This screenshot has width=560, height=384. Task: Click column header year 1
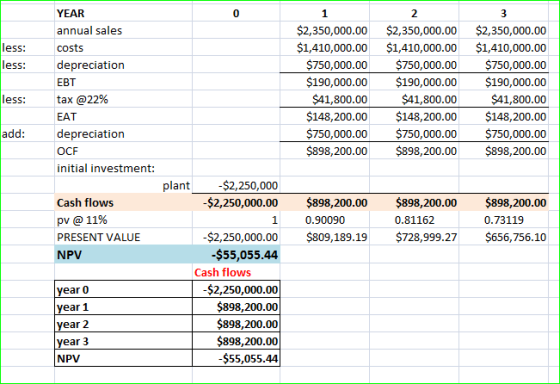click(x=324, y=14)
